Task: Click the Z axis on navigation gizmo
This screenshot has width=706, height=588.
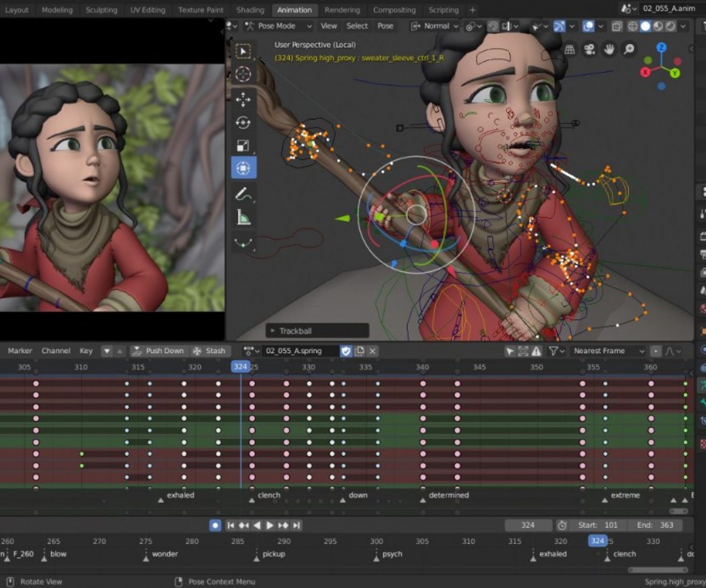Action: click(662, 48)
